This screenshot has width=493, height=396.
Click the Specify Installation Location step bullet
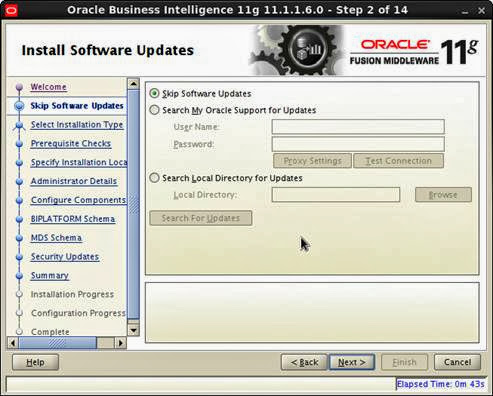point(19,163)
